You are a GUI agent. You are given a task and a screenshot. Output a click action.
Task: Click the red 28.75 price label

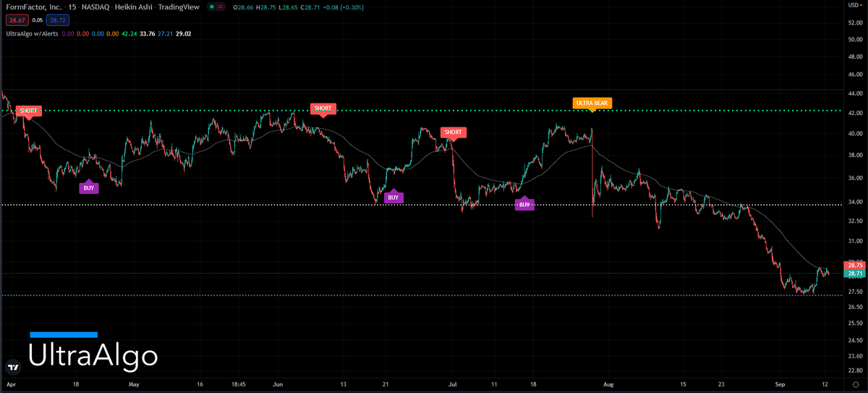click(855, 266)
